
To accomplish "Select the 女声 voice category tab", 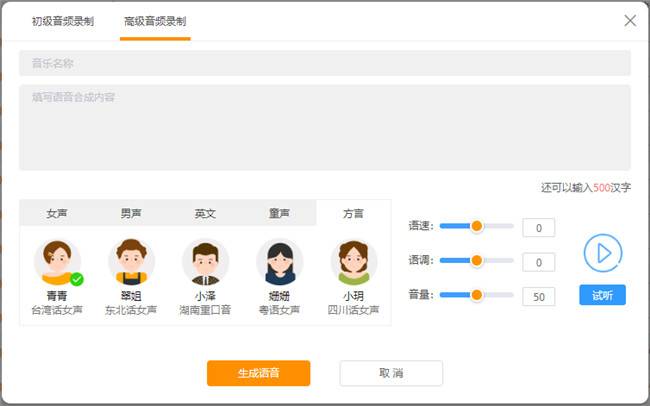I will (57, 213).
